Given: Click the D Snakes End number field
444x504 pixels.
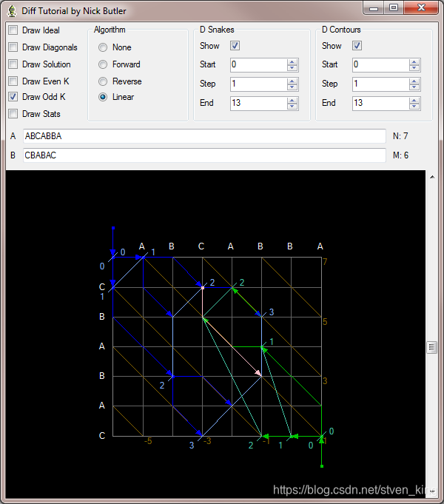Looking at the screenshot, I should [259, 104].
